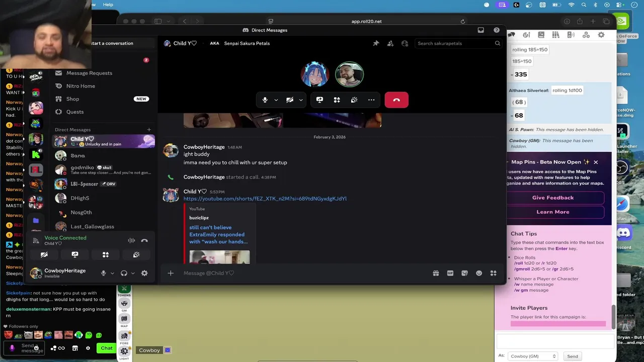Open Roll20 art library tab

click(x=526, y=35)
